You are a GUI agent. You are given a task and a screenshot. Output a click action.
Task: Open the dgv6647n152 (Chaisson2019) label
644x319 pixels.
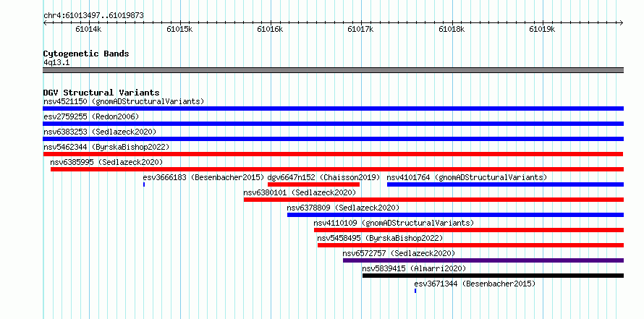tap(323, 177)
